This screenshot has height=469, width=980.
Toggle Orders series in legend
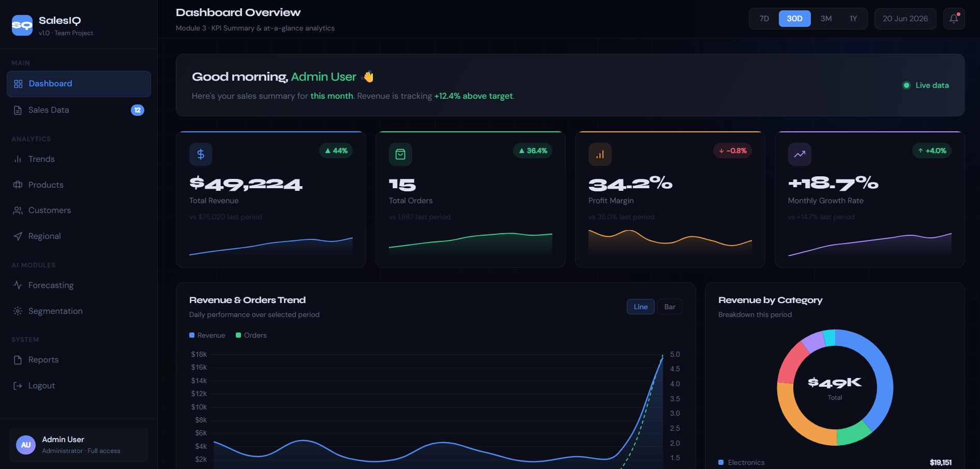(x=251, y=335)
